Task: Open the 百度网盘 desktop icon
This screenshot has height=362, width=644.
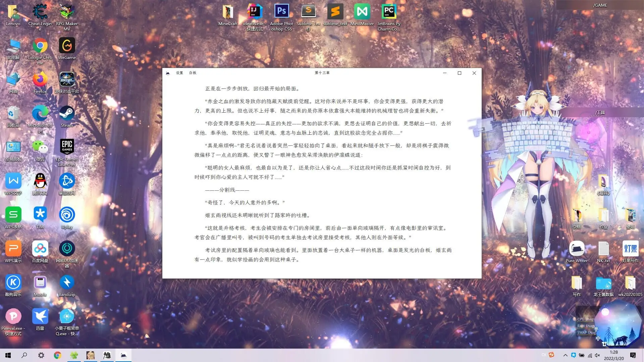Action: coord(40,252)
